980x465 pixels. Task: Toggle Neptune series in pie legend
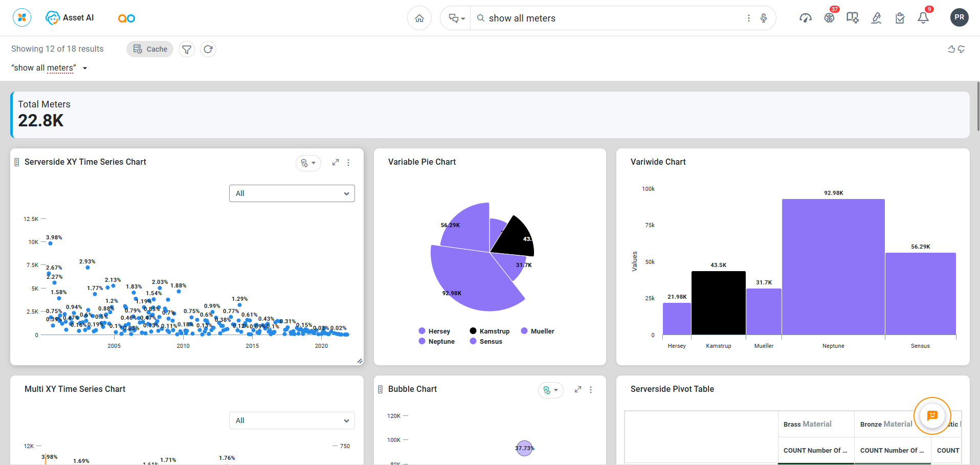(x=436, y=342)
